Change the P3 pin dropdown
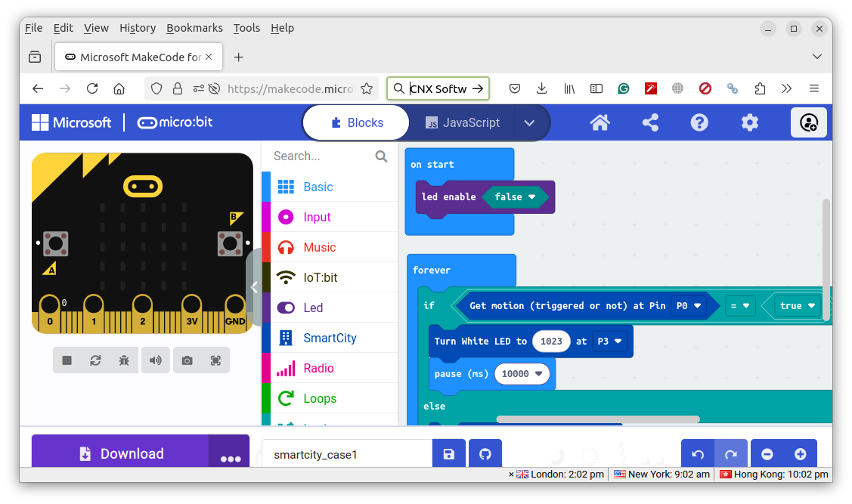The height and width of the screenshot is (504, 852). (x=609, y=341)
